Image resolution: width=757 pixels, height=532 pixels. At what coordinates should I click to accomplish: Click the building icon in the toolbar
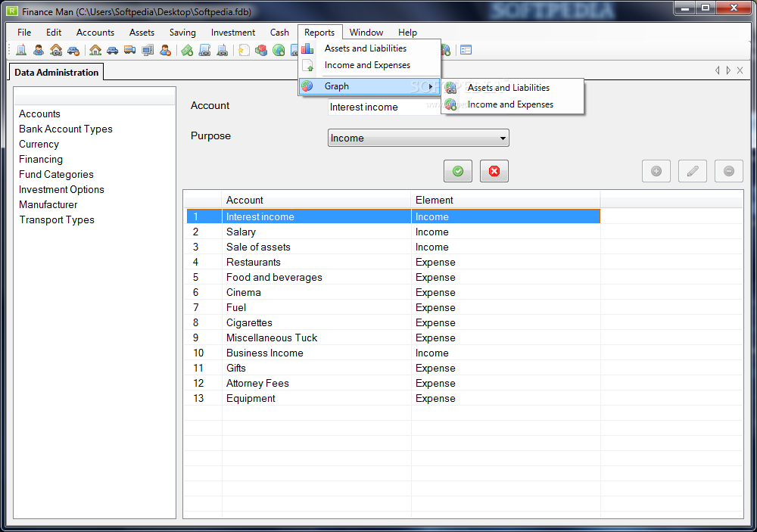[21, 50]
